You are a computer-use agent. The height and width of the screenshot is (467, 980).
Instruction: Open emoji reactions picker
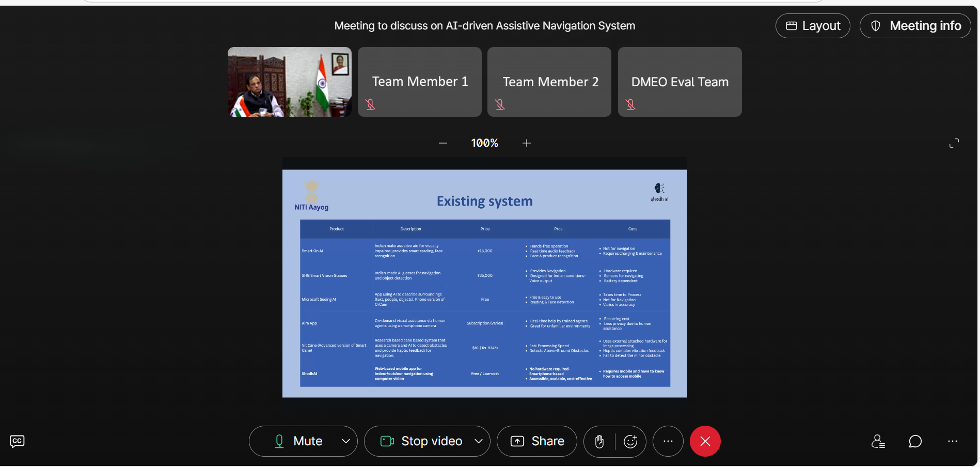point(630,441)
